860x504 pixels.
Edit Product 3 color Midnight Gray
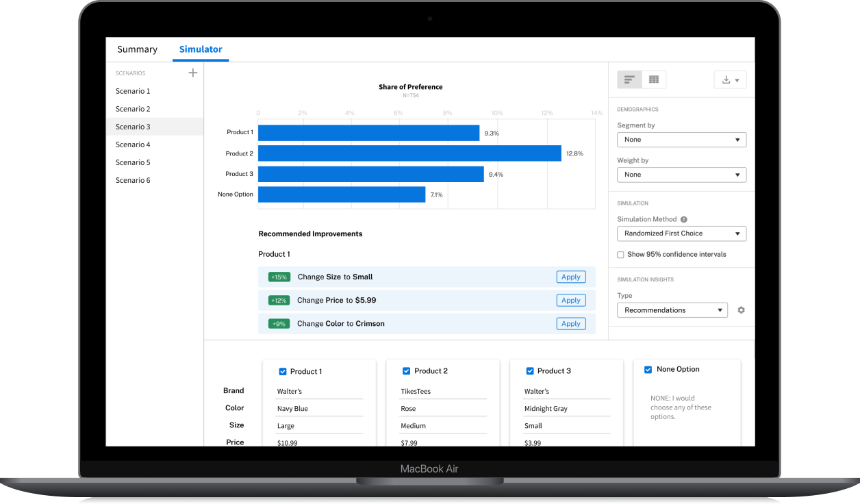click(567, 409)
